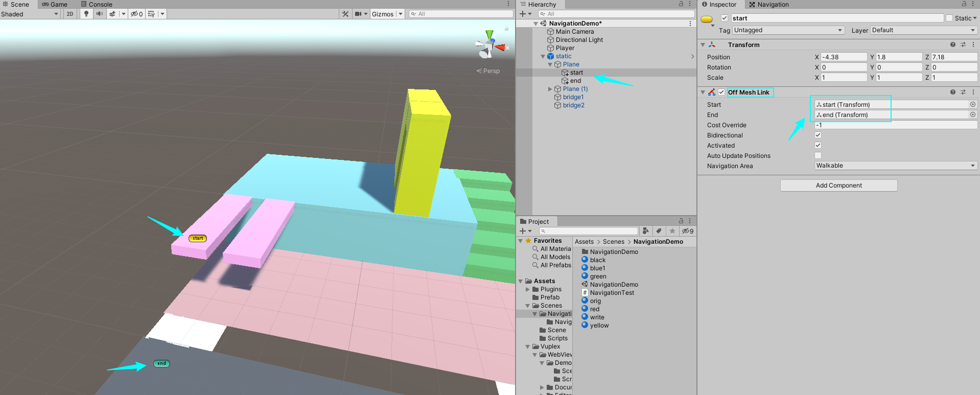Open the Static flags dropdown arrow
The image size is (980, 395).
975,18
